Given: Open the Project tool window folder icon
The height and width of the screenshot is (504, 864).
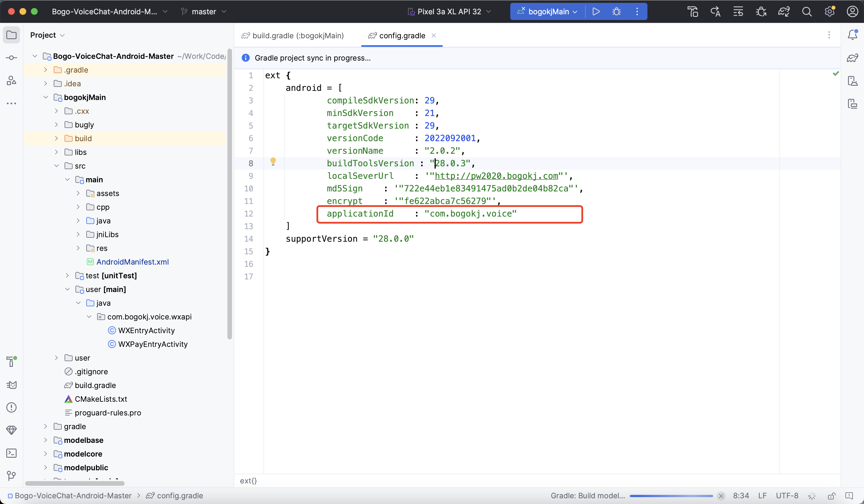Looking at the screenshot, I should pyautogui.click(x=11, y=35).
